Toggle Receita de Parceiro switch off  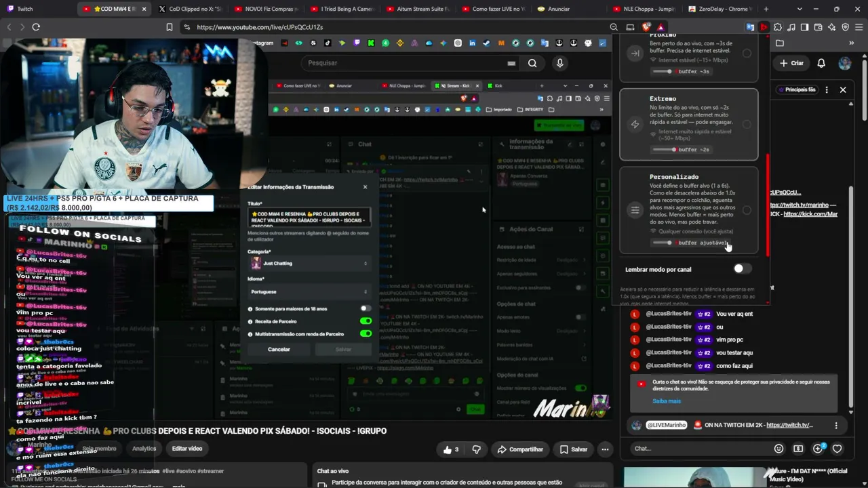click(x=366, y=321)
